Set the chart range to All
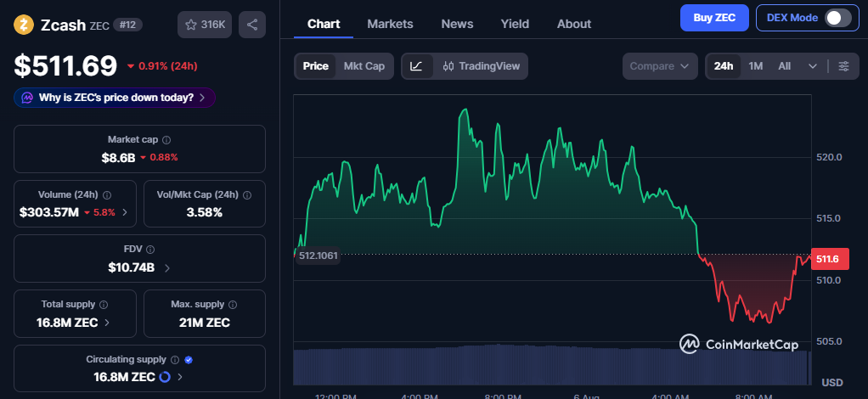The image size is (868, 399). point(785,66)
